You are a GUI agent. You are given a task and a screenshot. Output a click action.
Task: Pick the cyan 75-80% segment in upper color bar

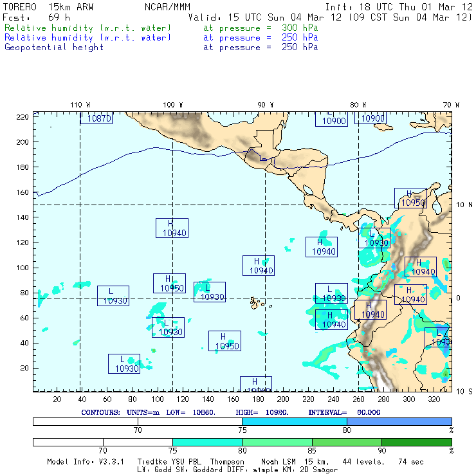pyautogui.click(x=294, y=421)
